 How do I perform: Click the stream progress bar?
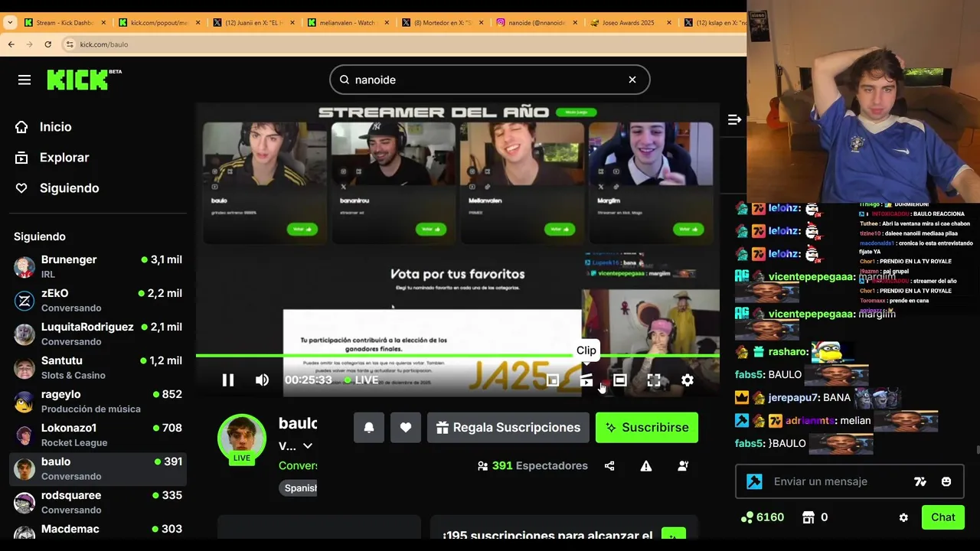[457, 356]
